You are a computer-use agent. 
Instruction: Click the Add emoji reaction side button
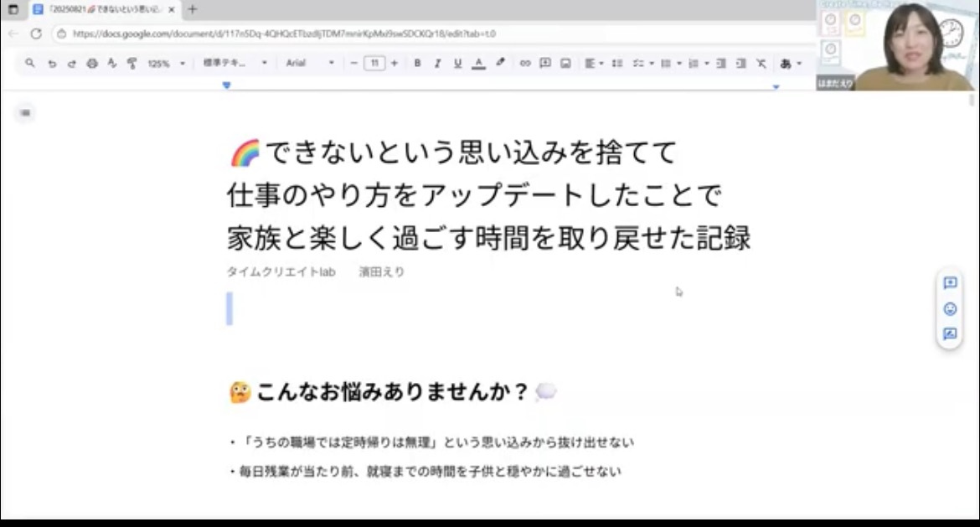pos(950,309)
